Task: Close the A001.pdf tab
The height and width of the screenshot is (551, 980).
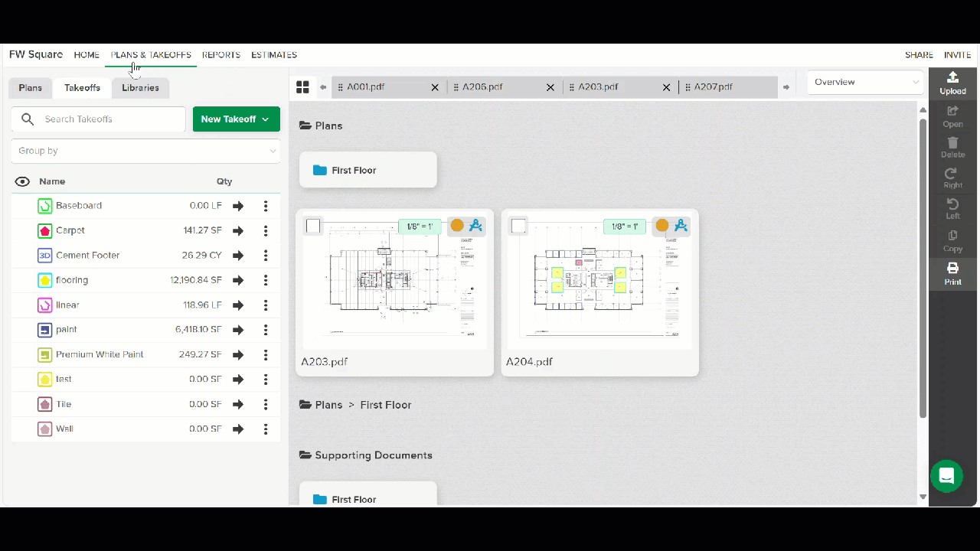Action: [x=435, y=87]
